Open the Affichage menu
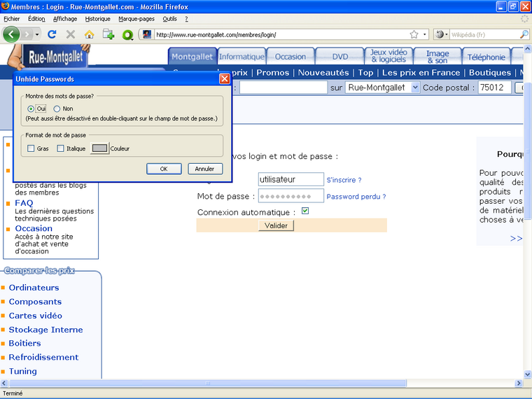532x399 pixels. point(65,19)
